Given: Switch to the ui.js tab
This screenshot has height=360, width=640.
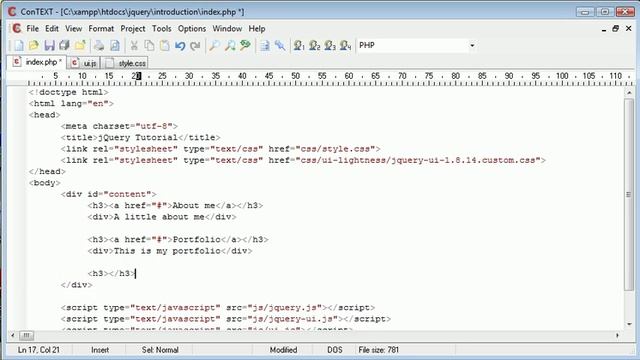Looking at the screenshot, I should coord(84,63).
